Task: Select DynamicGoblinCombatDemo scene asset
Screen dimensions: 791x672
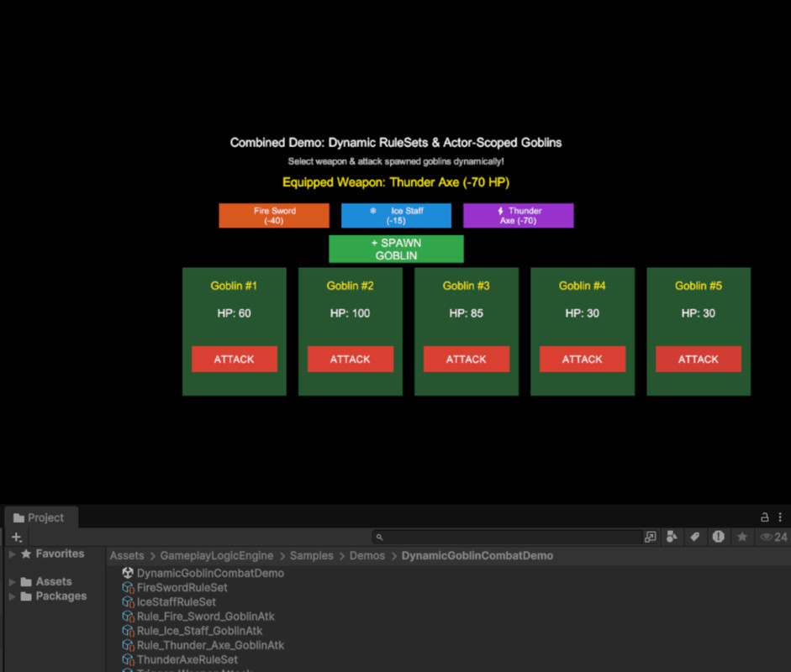Action: [210, 573]
